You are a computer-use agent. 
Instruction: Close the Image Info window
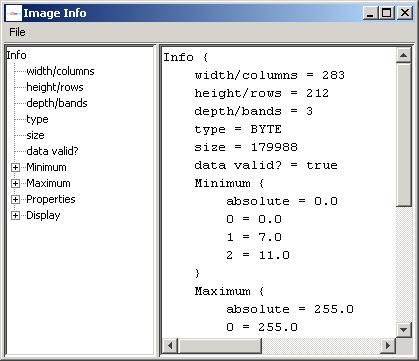click(405, 13)
